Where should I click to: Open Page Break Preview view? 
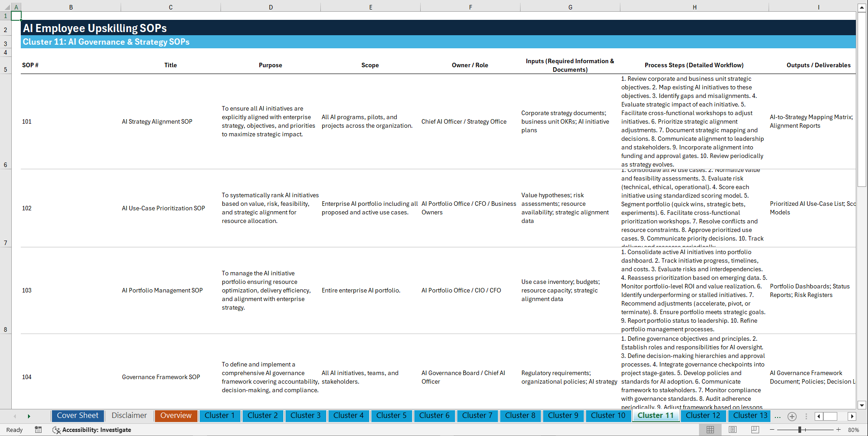[x=755, y=430]
